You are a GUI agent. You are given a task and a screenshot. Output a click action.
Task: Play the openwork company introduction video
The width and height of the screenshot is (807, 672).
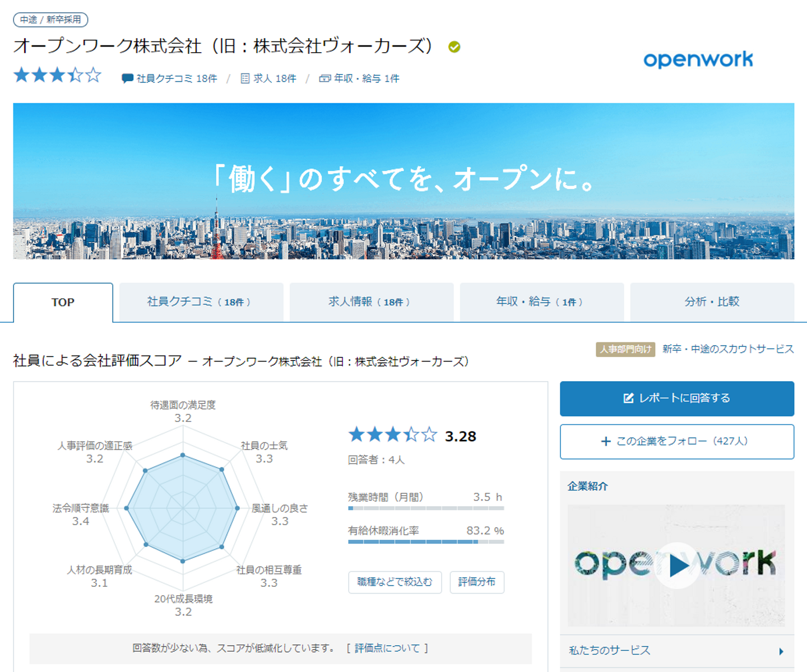(676, 566)
